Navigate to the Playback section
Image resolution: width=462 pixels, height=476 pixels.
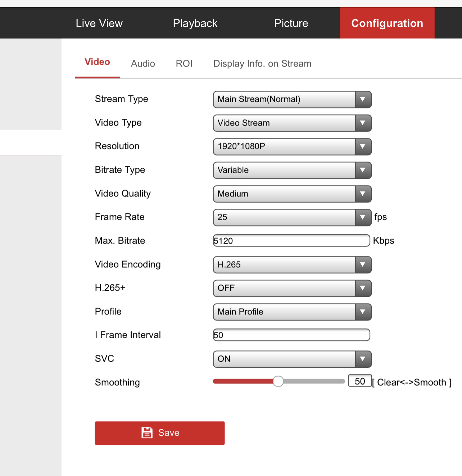195,23
